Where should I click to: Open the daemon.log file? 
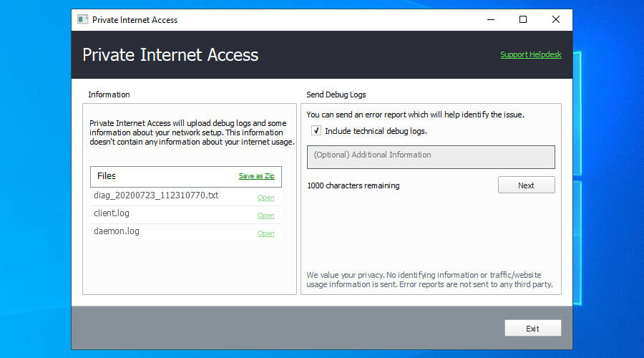click(265, 233)
